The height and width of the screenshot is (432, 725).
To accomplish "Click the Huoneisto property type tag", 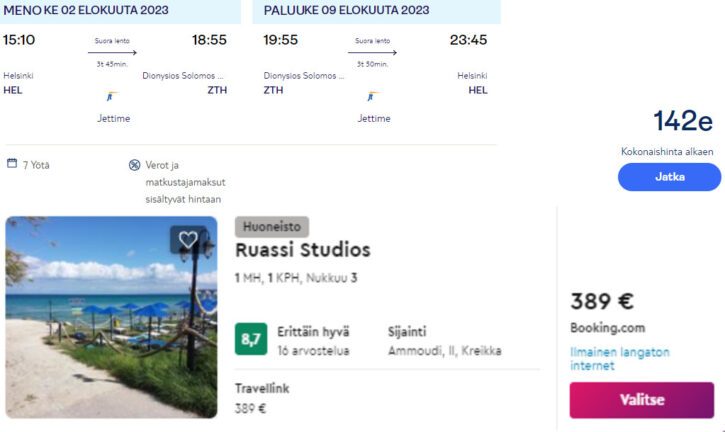I will (272, 227).
